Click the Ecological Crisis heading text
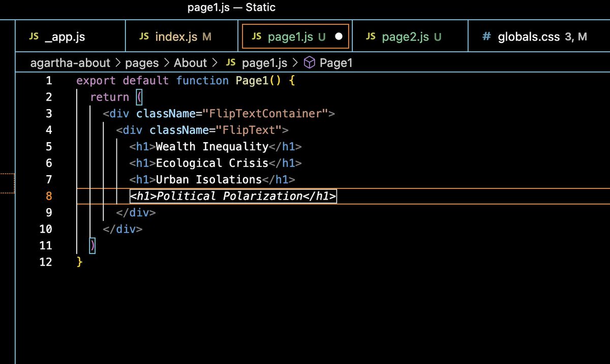Screen dimensions: 610x364 pyautogui.click(x=212, y=163)
